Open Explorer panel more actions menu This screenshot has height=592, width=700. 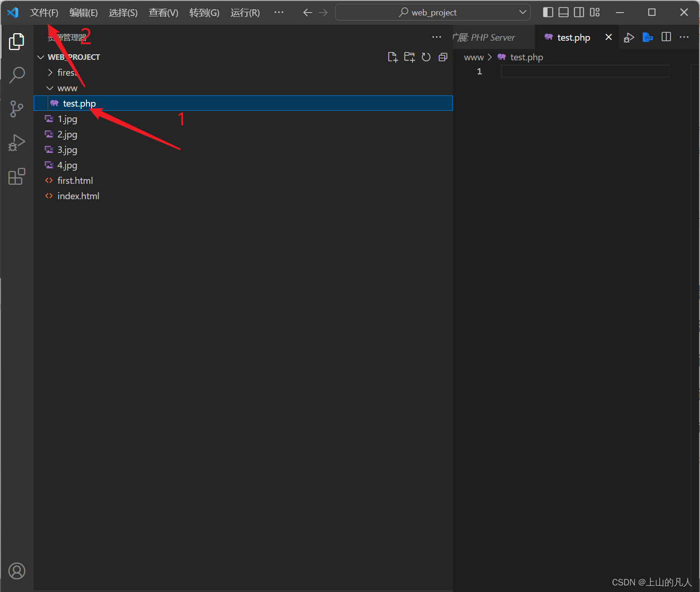(x=436, y=37)
